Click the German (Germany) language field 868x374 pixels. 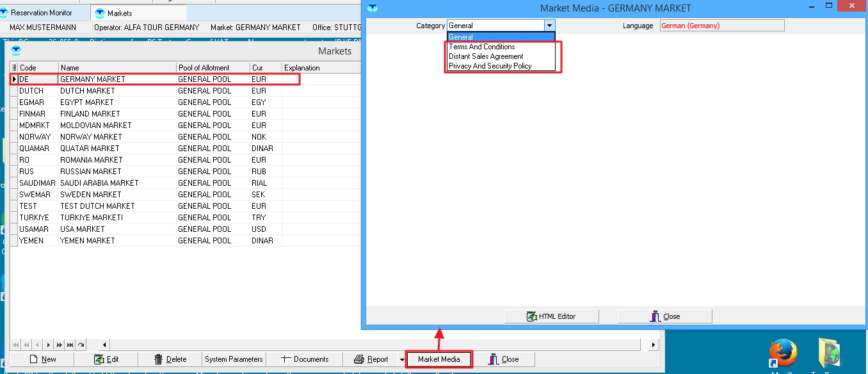[721, 26]
